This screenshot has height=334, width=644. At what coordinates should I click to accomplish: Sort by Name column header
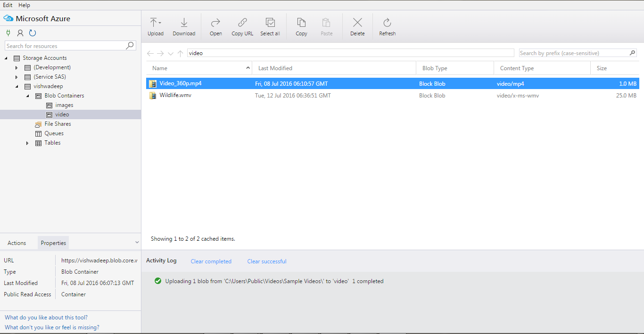[x=199, y=68]
